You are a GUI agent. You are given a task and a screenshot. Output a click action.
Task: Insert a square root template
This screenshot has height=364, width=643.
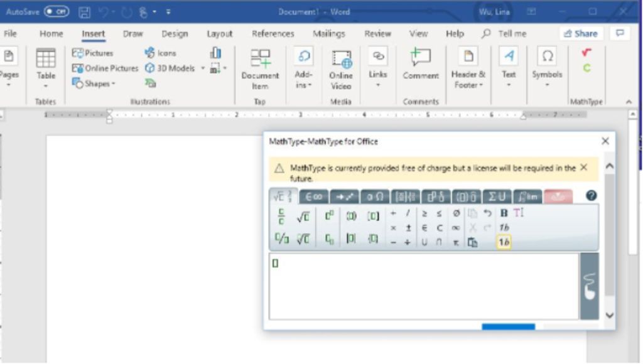(303, 217)
